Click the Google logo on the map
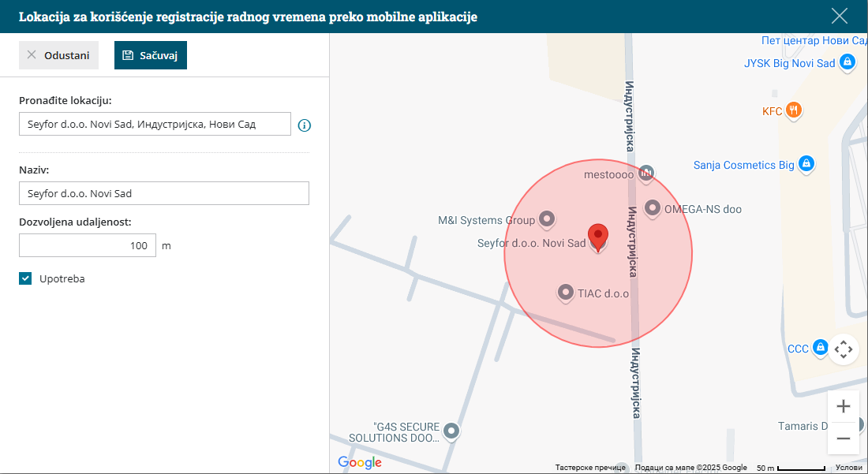 pyautogui.click(x=360, y=462)
